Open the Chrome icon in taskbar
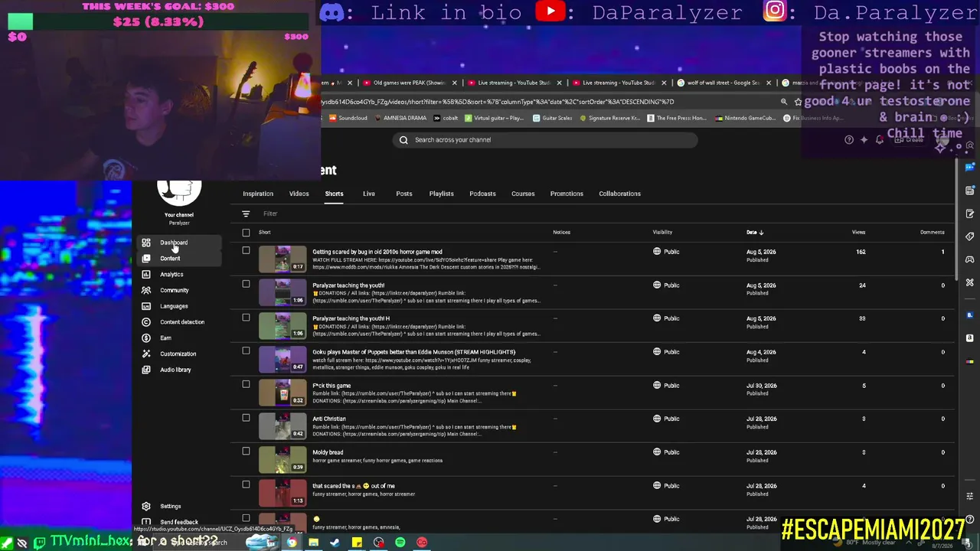The height and width of the screenshot is (551, 980). click(292, 543)
